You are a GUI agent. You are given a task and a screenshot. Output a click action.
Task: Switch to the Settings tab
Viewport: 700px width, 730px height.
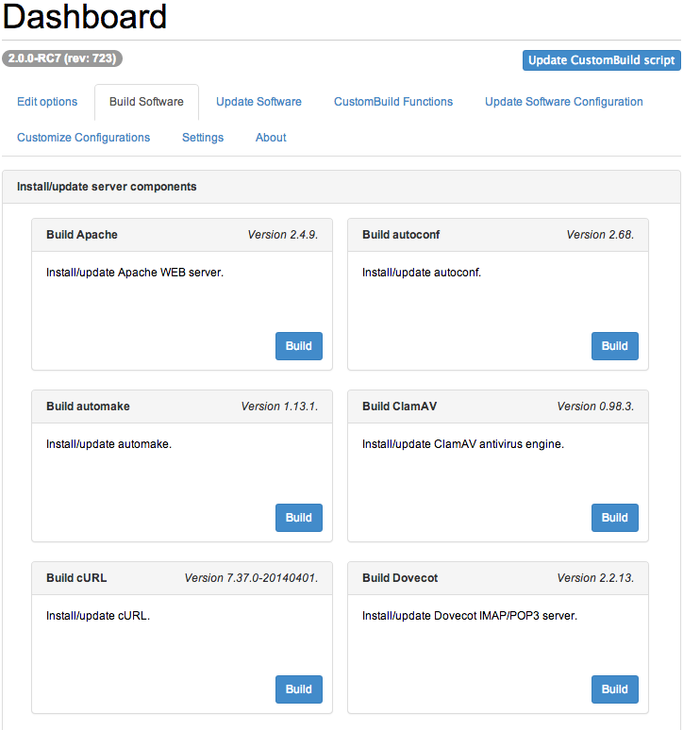pyautogui.click(x=203, y=138)
